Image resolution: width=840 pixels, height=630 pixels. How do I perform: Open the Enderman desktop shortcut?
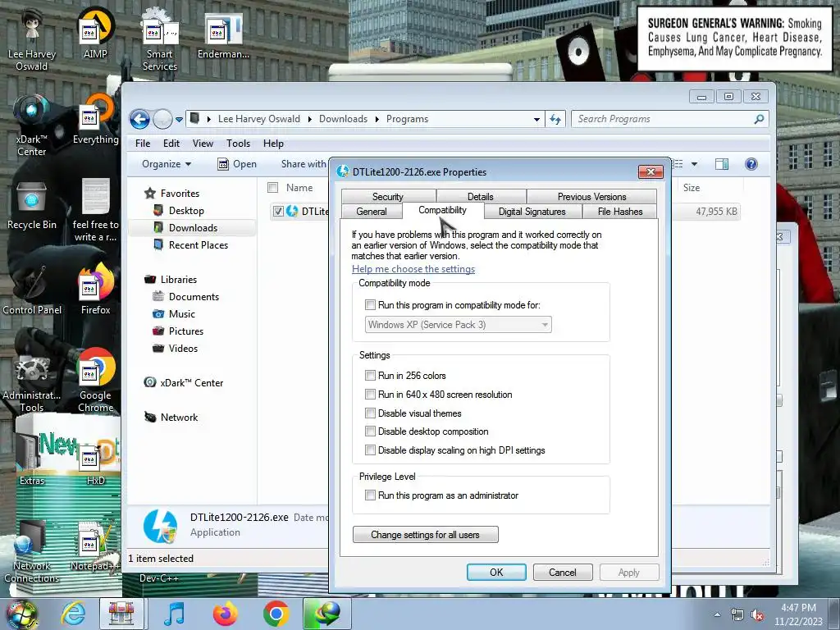223,35
